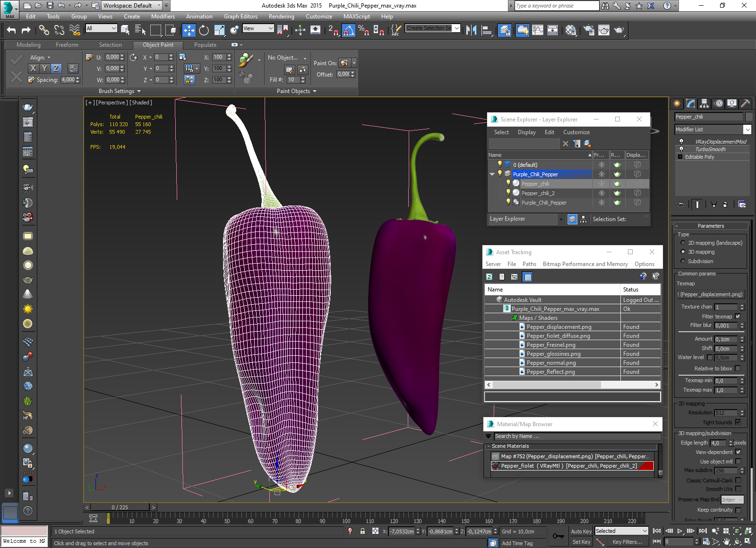
Task: Toggle the selection lock icon
Action: point(362,531)
